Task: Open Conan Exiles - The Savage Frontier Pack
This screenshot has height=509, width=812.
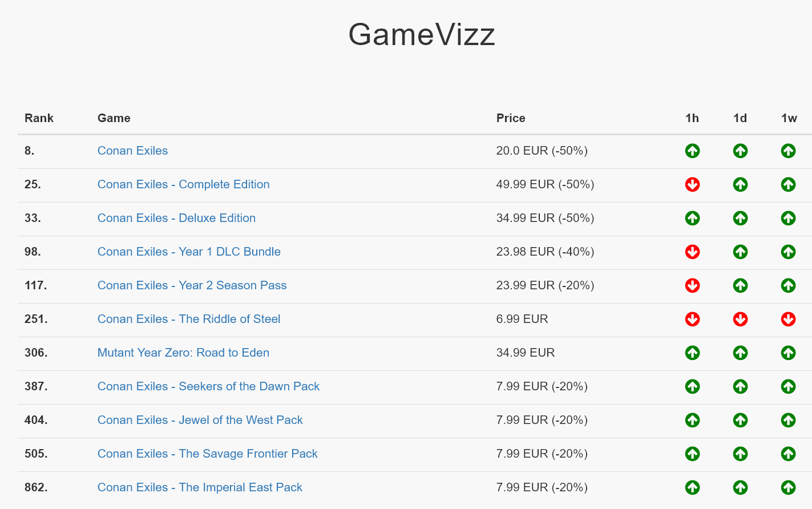Action: pos(207,454)
